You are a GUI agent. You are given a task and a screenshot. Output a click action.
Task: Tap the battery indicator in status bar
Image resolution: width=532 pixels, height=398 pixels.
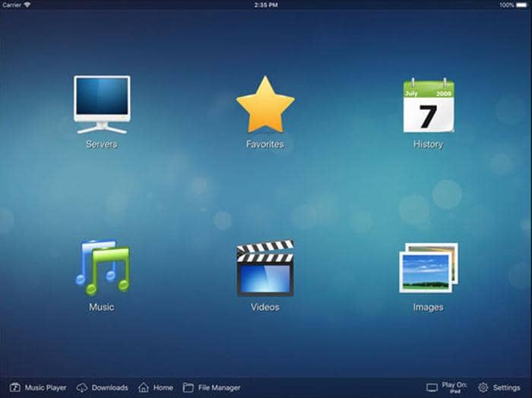tap(523, 5)
